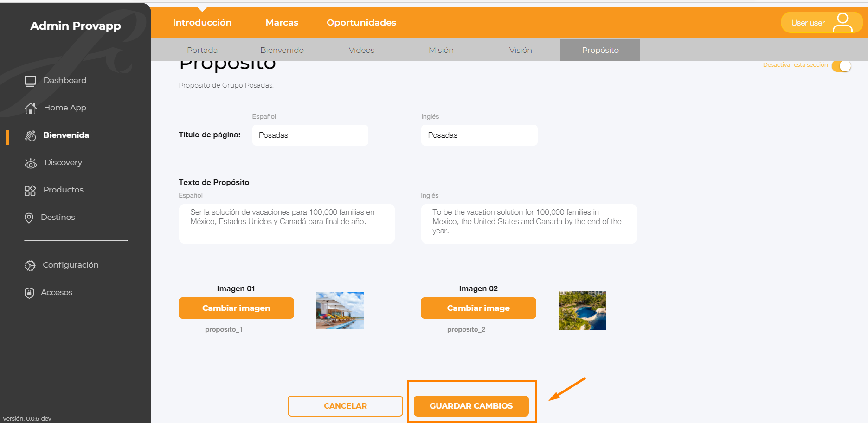Click the proposito_1 file name

224,329
